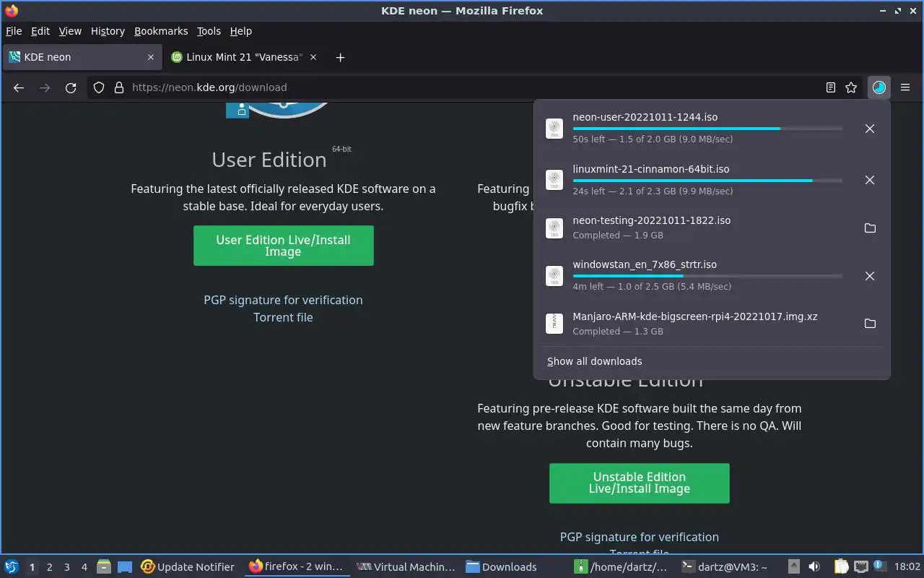Open containing folder for Manjaro-ARM-kde-bigscreen img.xz

pyautogui.click(x=870, y=324)
